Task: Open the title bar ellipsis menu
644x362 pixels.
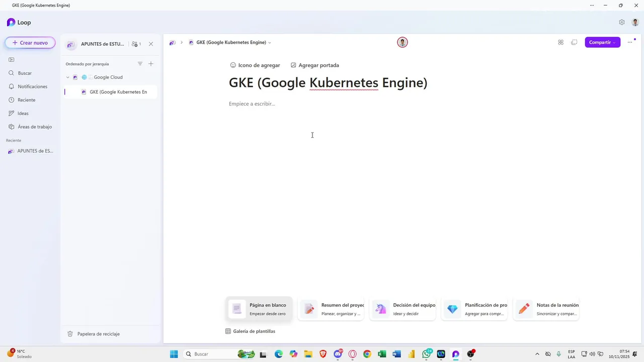Action: point(592,5)
